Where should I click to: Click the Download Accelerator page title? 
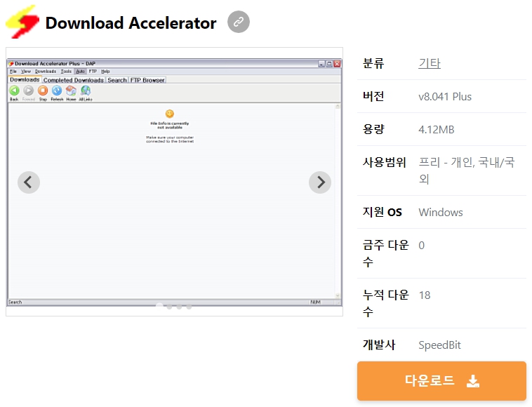[x=131, y=23]
